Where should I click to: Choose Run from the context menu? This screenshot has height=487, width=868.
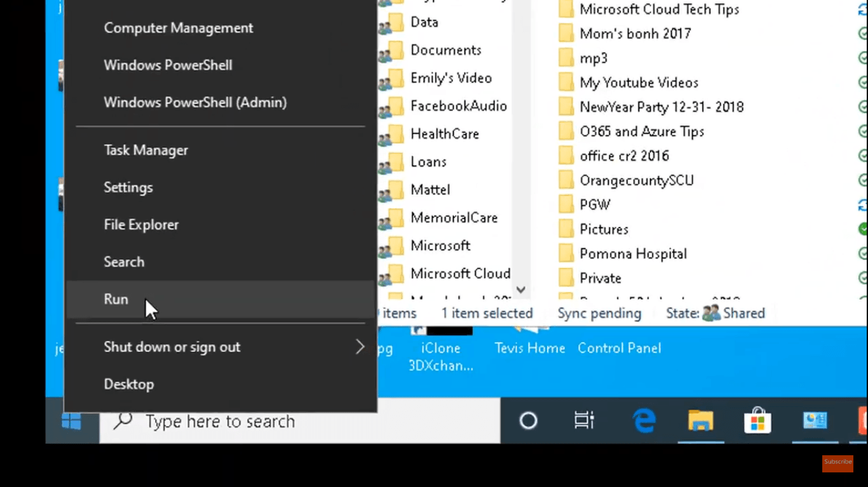click(116, 299)
